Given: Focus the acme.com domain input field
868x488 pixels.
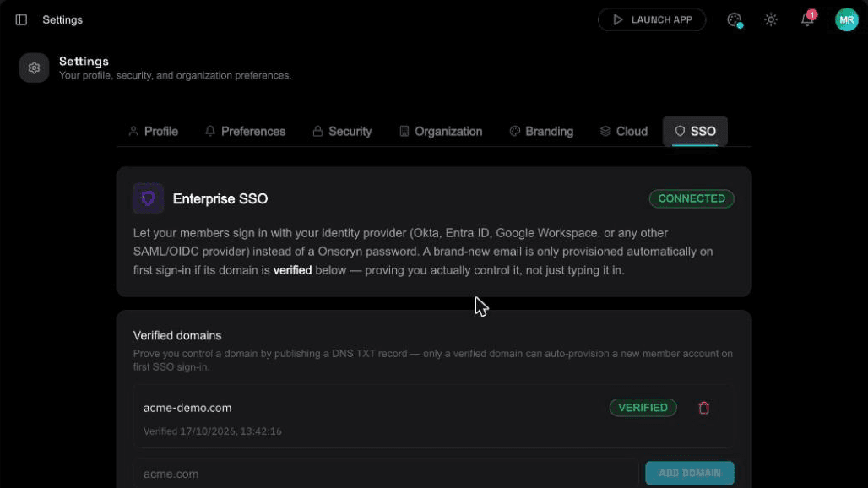Looking at the screenshot, I should pos(386,474).
